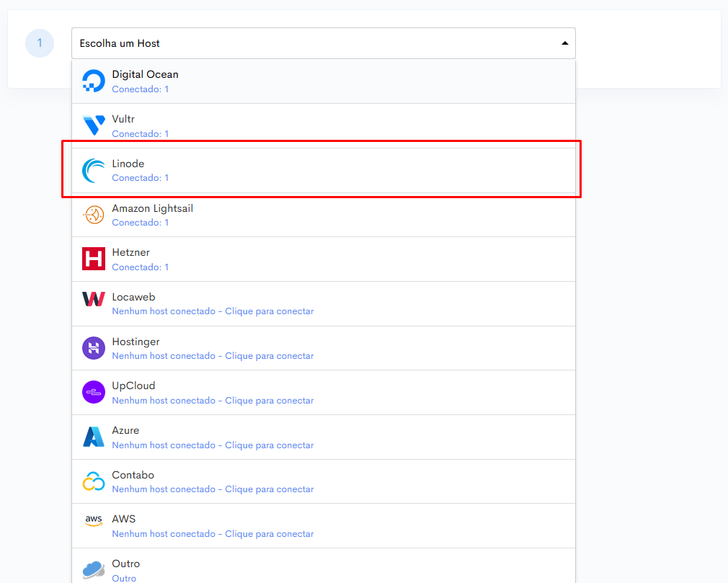Click AWS's 'Clique para conectar' link

click(270, 534)
